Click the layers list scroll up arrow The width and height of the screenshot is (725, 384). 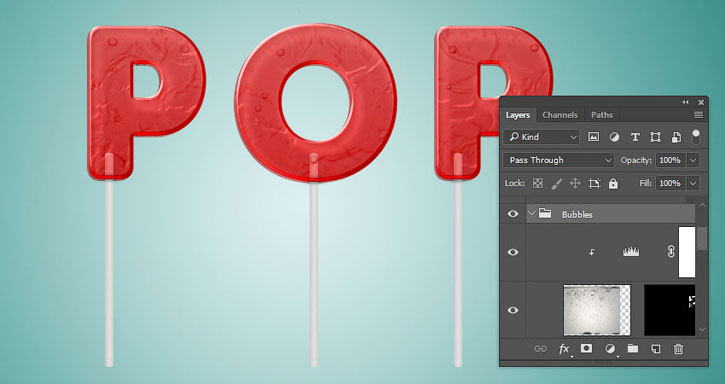(x=702, y=205)
